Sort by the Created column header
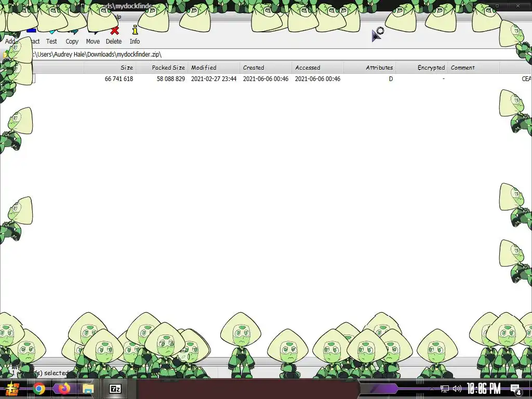The height and width of the screenshot is (399, 532). (x=265, y=68)
